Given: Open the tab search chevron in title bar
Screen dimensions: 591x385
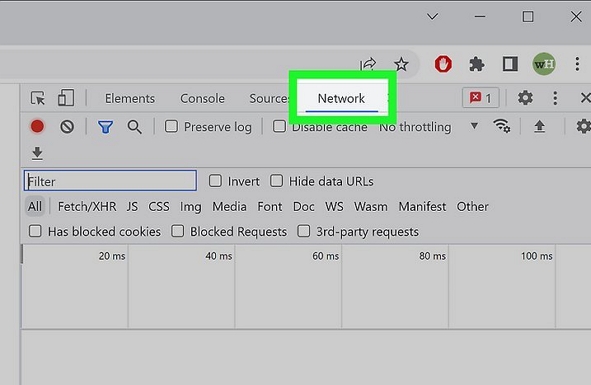Looking at the screenshot, I should point(432,17).
